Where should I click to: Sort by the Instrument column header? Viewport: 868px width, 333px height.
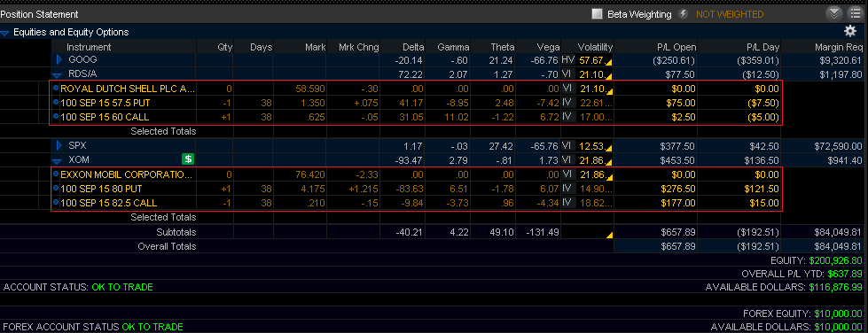pos(89,47)
